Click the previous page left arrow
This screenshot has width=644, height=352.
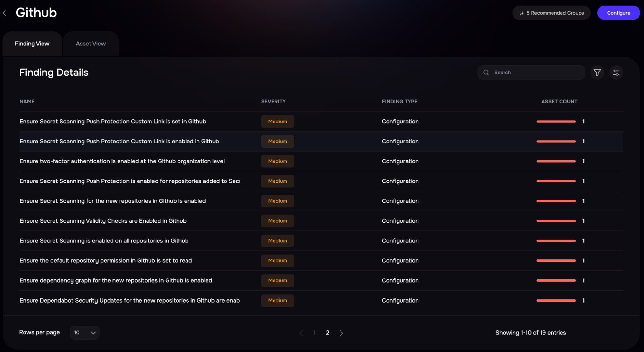(x=301, y=332)
